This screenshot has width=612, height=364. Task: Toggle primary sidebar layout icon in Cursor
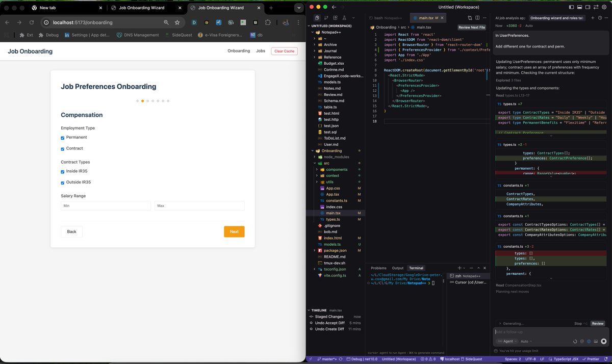(x=571, y=7)
